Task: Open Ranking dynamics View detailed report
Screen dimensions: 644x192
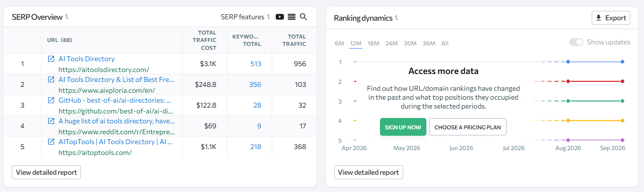Action: [x=369, y=172]
